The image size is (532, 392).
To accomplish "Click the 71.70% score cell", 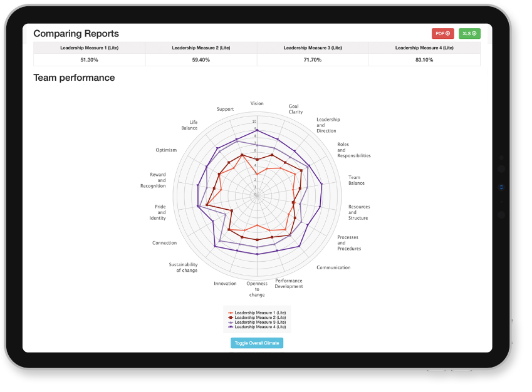I will pos(313,59).
